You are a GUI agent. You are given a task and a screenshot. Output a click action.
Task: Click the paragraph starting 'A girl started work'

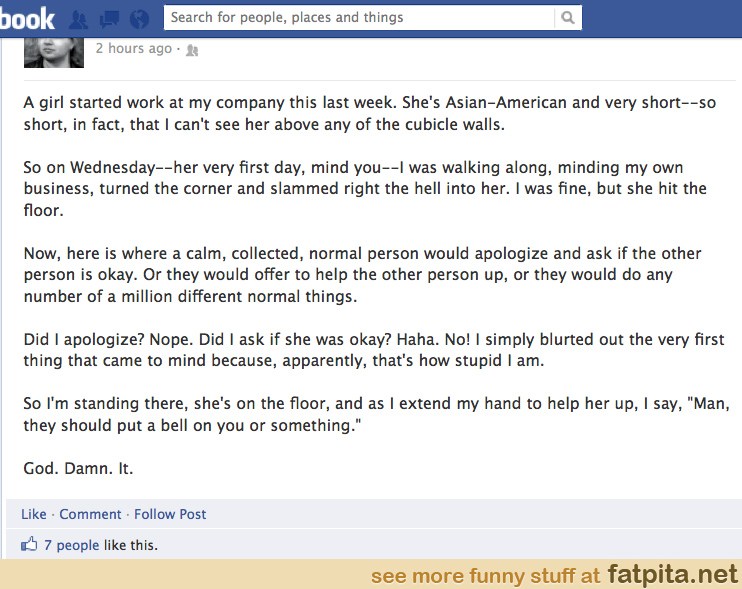[370, 114]
